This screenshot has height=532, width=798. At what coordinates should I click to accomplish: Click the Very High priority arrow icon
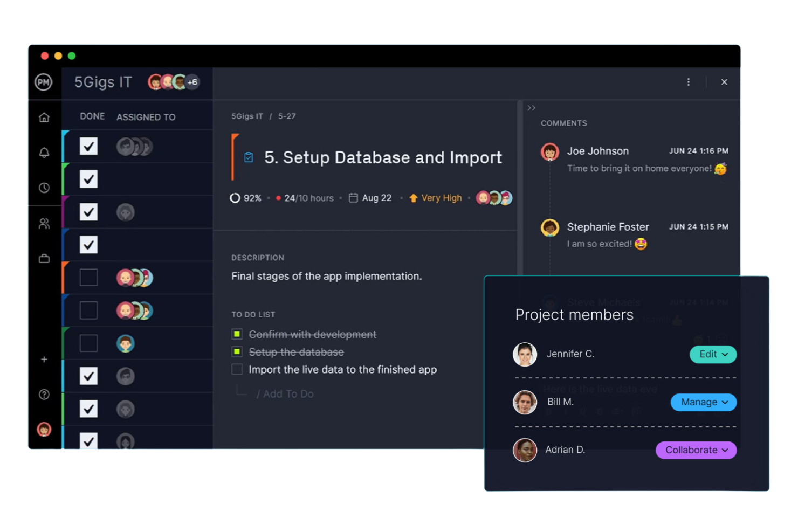pyautogui.click(x=413, y=198)
